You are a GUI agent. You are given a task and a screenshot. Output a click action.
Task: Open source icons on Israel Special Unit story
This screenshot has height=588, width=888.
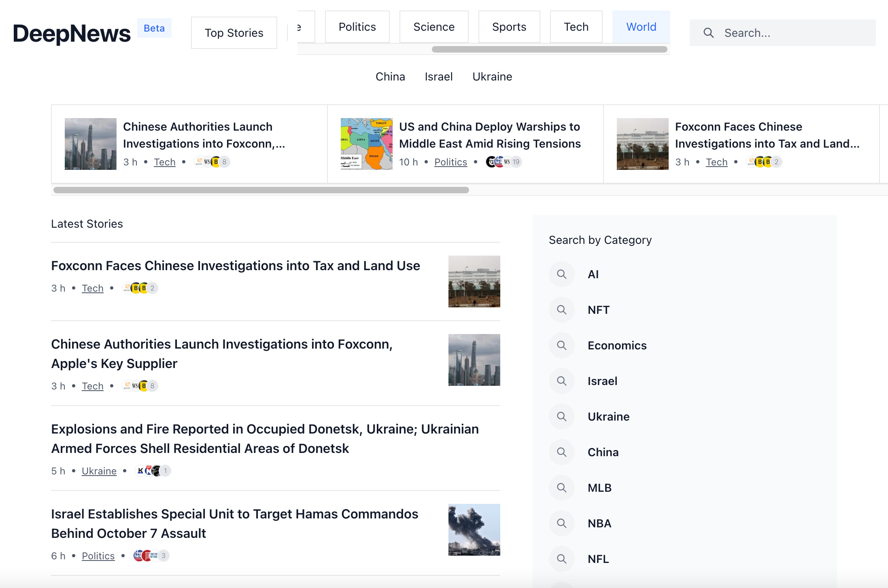click(151, 556)
